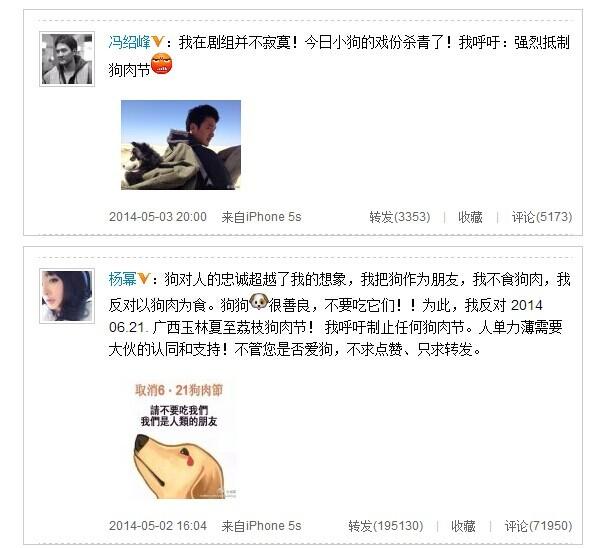Open comments 评论(71950)

point(539,526)
